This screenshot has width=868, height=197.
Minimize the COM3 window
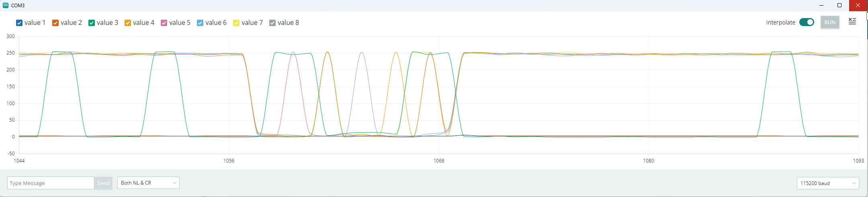point(821,5)
